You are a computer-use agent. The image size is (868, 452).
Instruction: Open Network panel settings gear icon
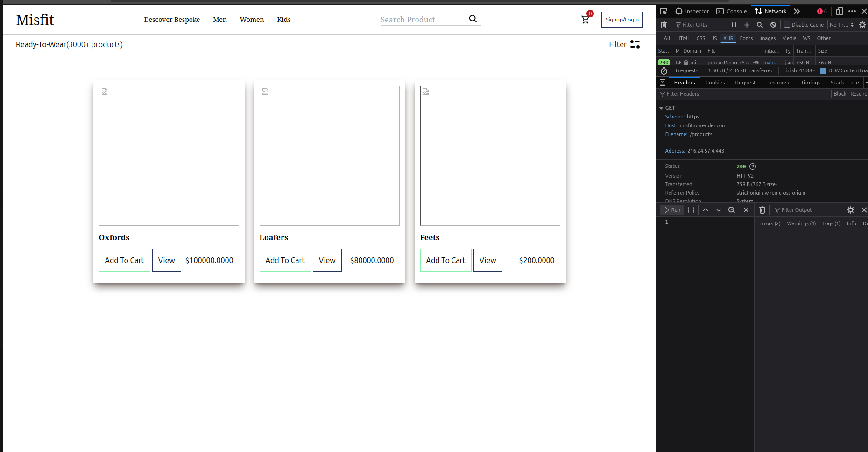(861, 25)
